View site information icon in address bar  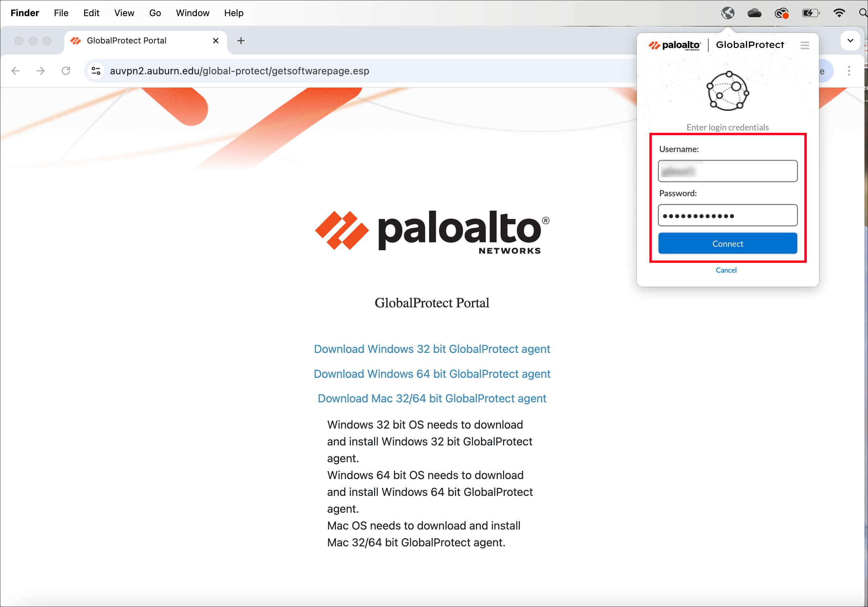(x=96, y=71)
